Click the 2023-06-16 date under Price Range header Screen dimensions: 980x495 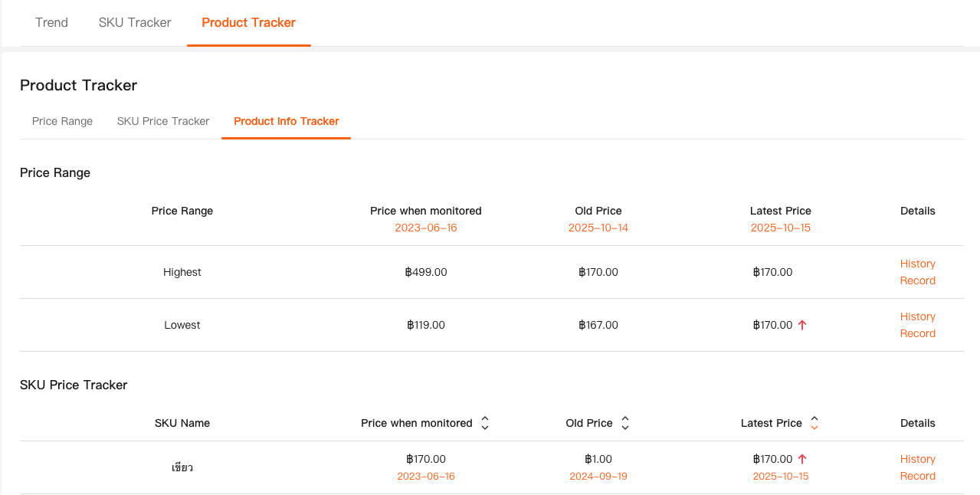click(x=425, y=228)
